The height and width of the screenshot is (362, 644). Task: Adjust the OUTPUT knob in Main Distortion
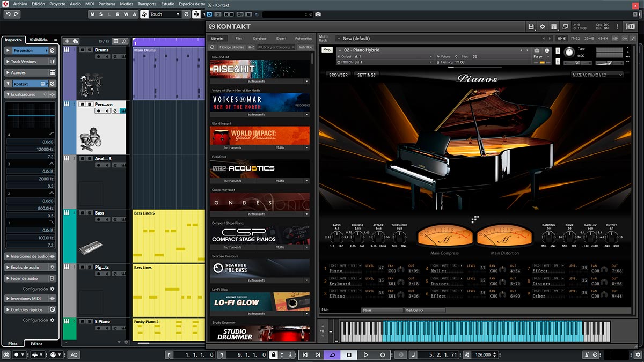click(x=612, y=238)
